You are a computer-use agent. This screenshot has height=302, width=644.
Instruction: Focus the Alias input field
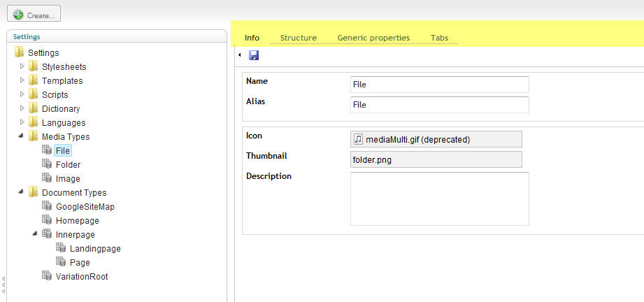coord(439,105)
